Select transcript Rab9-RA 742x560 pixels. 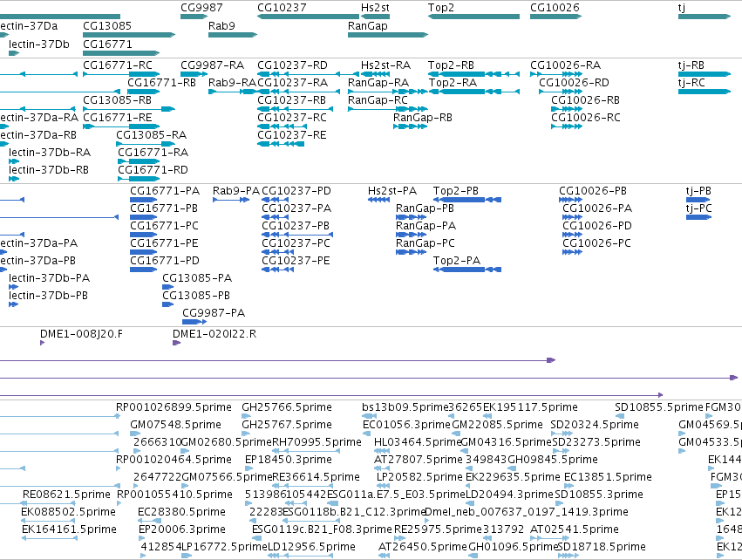pos(232,83)
